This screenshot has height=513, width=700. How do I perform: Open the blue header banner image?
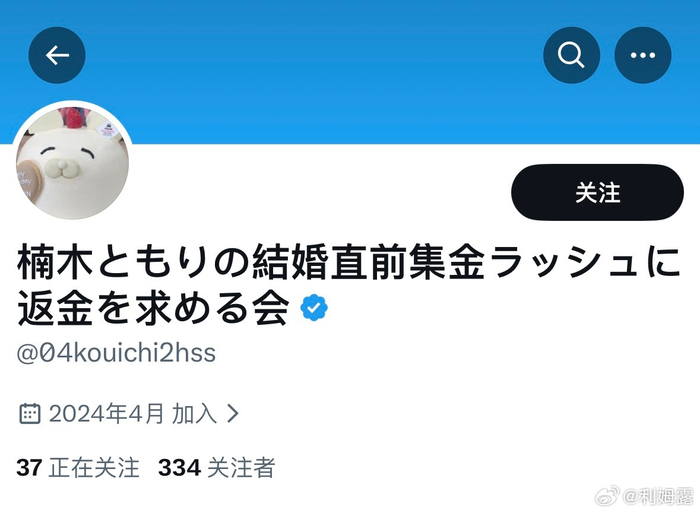pos(350,71)
